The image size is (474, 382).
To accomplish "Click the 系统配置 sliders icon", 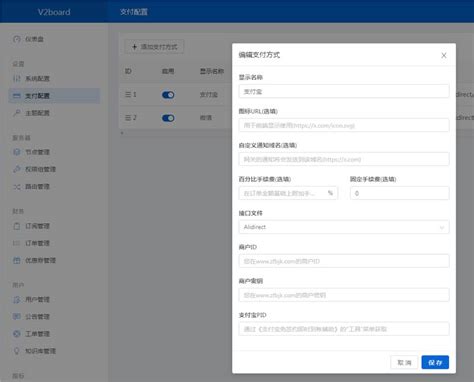I will (17, 78).
